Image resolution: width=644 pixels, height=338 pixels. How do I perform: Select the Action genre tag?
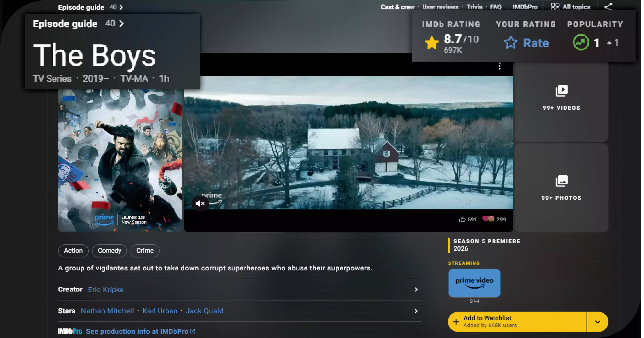73,250
